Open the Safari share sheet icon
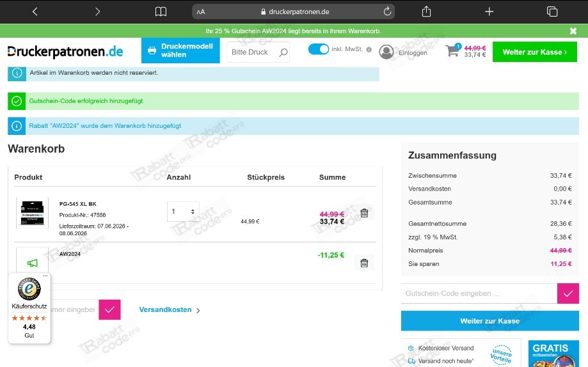This screenshot has width=588, height=367. coord(426,12)
